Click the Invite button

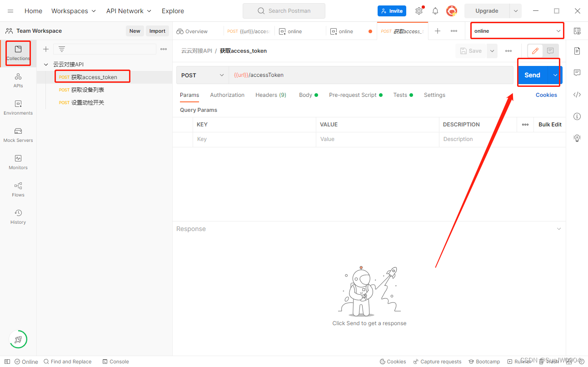392,11
